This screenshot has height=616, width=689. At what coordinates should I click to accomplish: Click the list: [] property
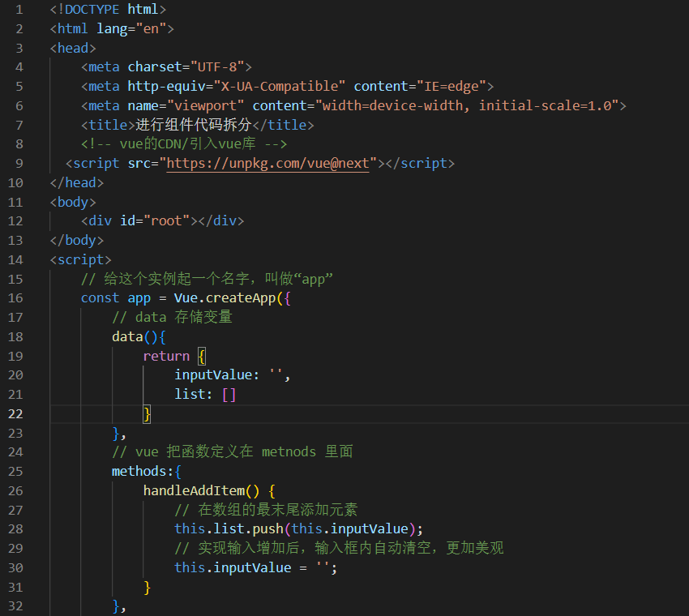coord(205,395)
